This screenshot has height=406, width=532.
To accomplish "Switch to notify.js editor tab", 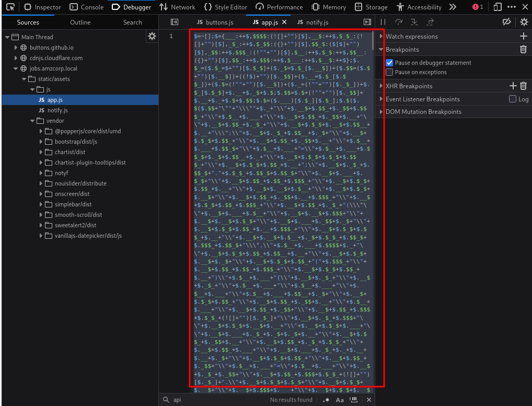I will 313,22.
